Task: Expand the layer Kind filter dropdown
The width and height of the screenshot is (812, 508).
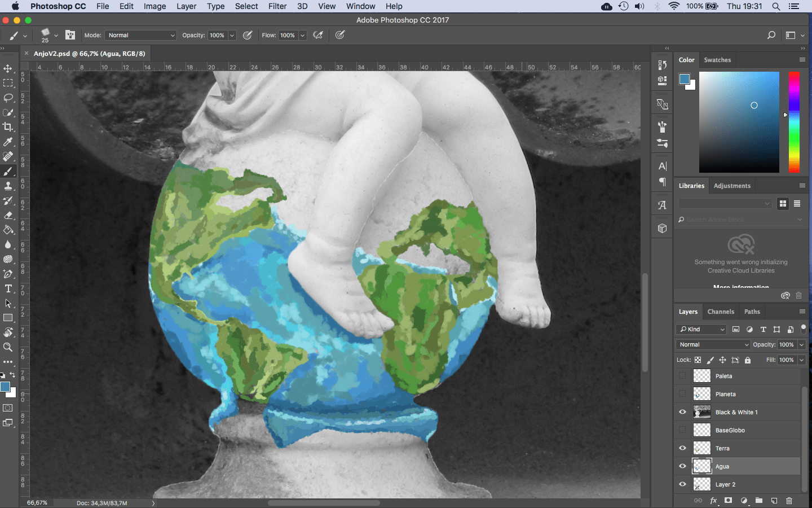Action: [702, 329]
